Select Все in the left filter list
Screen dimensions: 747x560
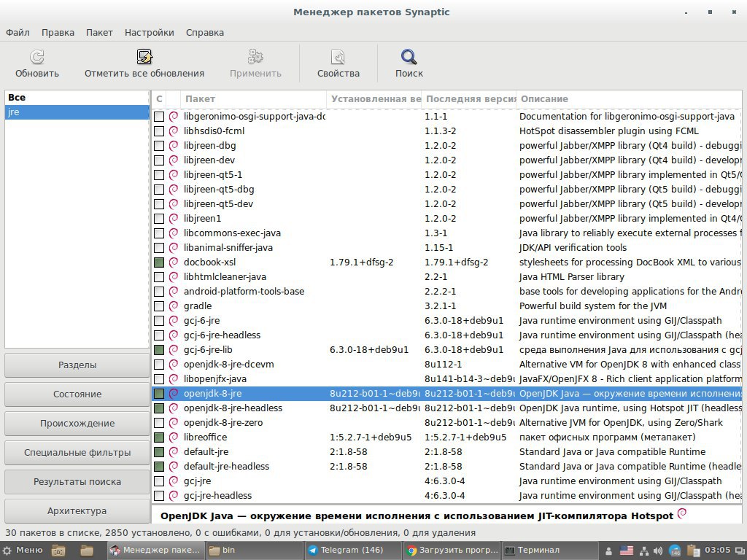coord(77,98)
